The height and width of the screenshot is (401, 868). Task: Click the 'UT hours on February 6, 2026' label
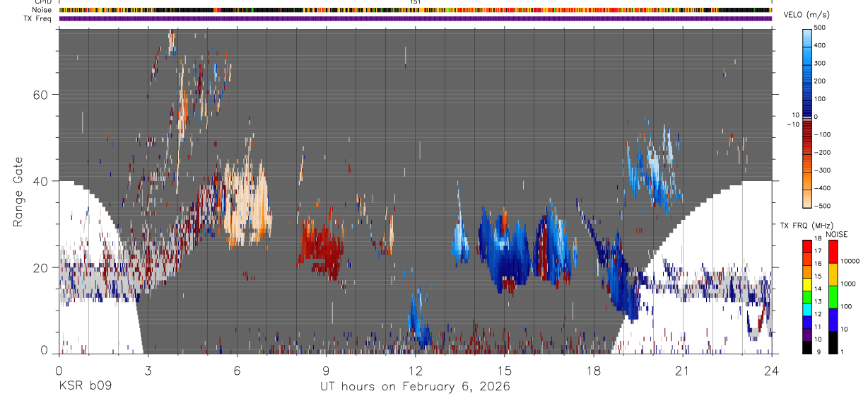click(x=415, y=386)
